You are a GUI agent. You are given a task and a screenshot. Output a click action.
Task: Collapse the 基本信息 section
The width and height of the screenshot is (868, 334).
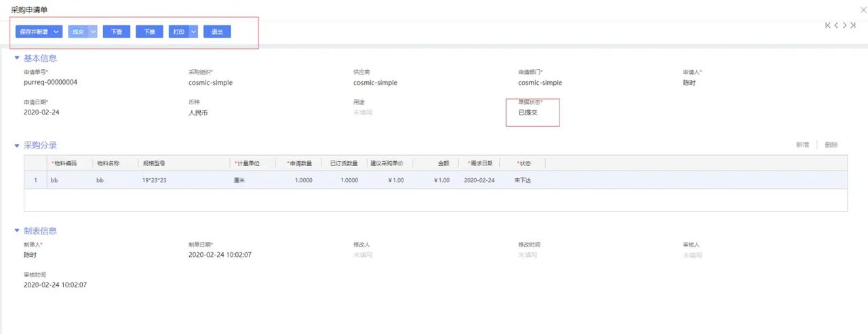click(x=17, y=58)
